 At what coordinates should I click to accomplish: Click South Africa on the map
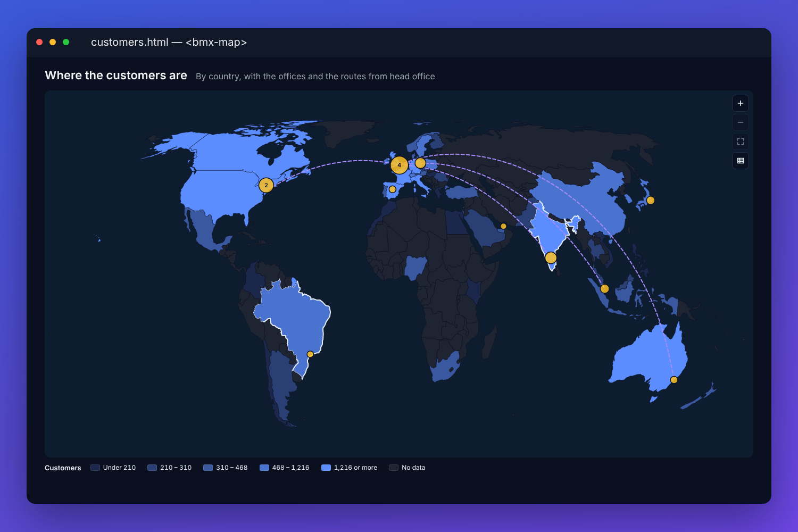(x=444, y=368)
